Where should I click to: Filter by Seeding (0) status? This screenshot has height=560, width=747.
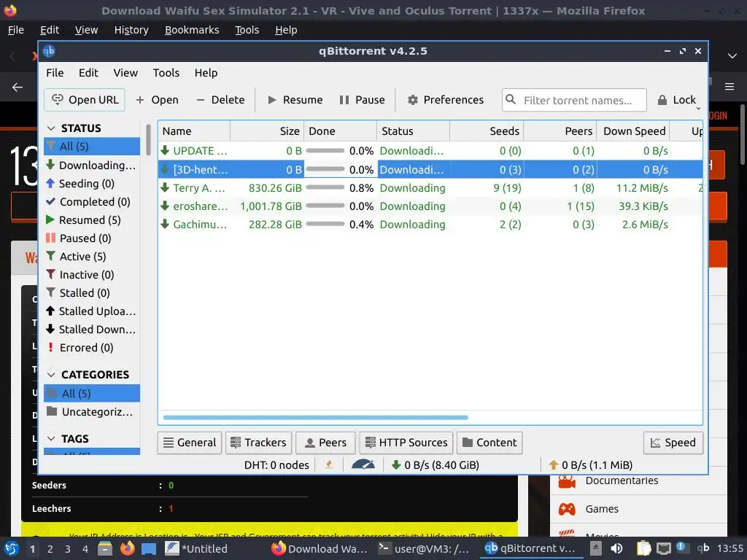pyautogui.click(x=92, y=183)
